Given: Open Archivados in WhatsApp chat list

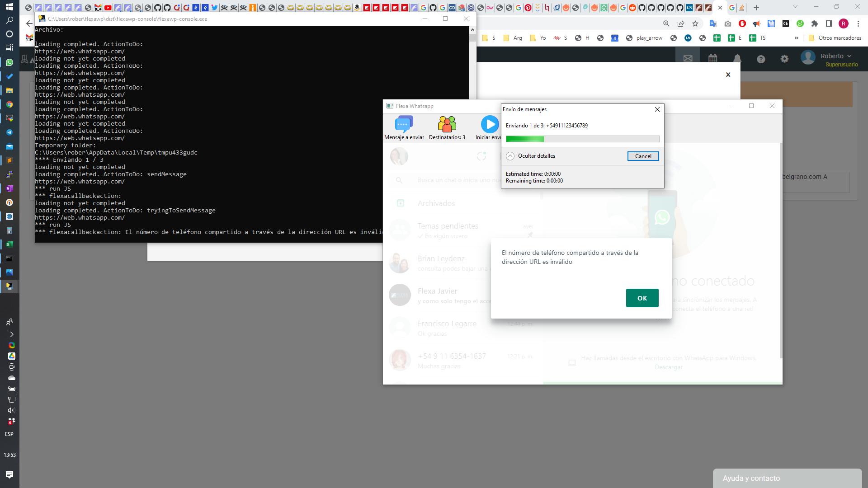Looking at the screenshot, I should [x=463, y=203].
